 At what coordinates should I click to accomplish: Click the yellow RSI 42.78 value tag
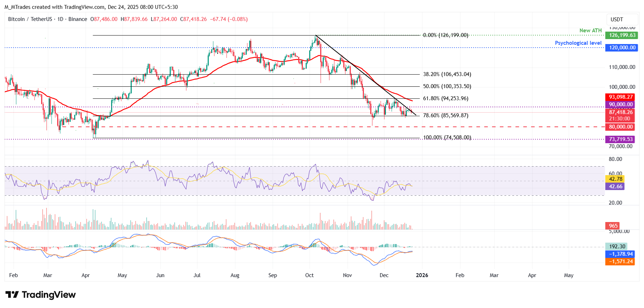615,179
